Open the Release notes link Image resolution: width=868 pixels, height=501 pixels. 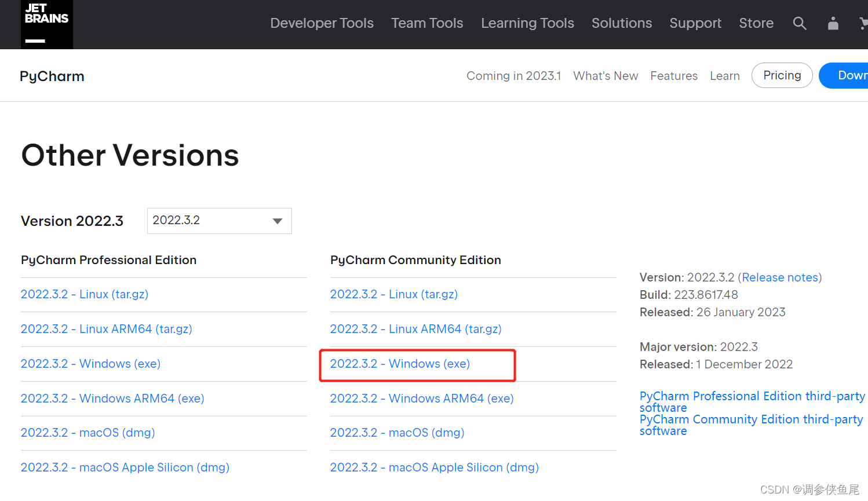780,277
